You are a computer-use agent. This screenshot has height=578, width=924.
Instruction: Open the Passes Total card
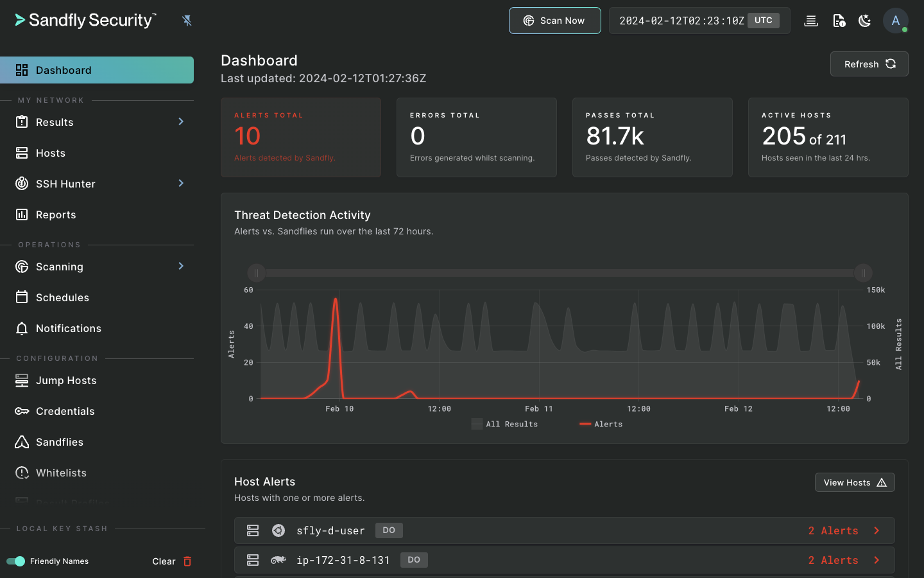(652, 137)
